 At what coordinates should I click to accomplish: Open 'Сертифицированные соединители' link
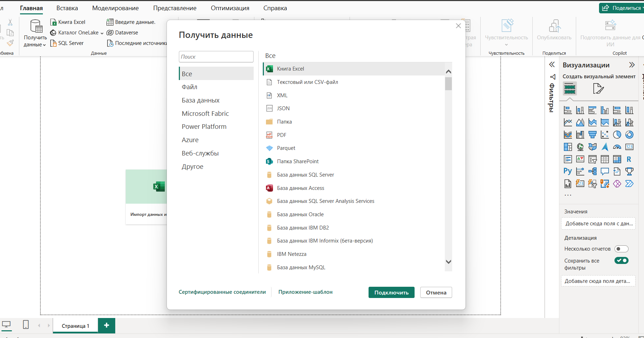click(x=222, y=292)
